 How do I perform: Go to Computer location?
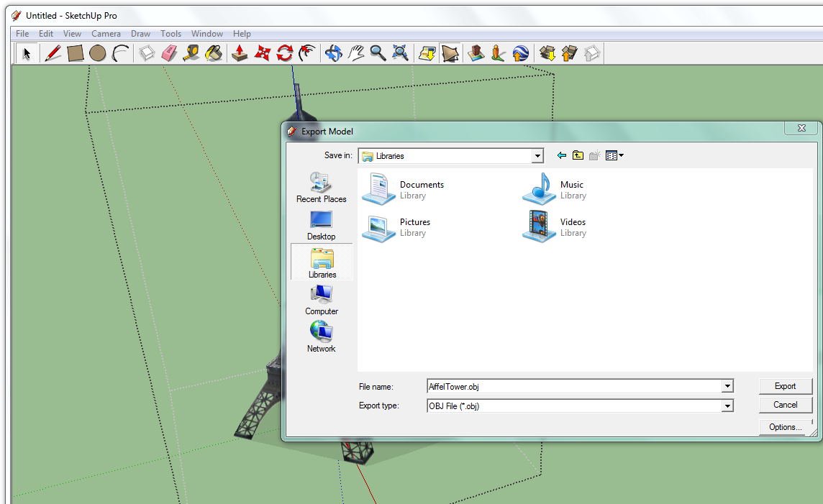coord(322,300)
